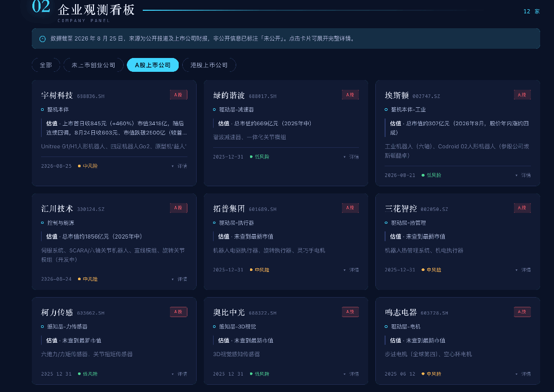Screen dimensions: 554x392
Task: Click 低风险 tag on 奥比中光 card
Action: [260, 374]
